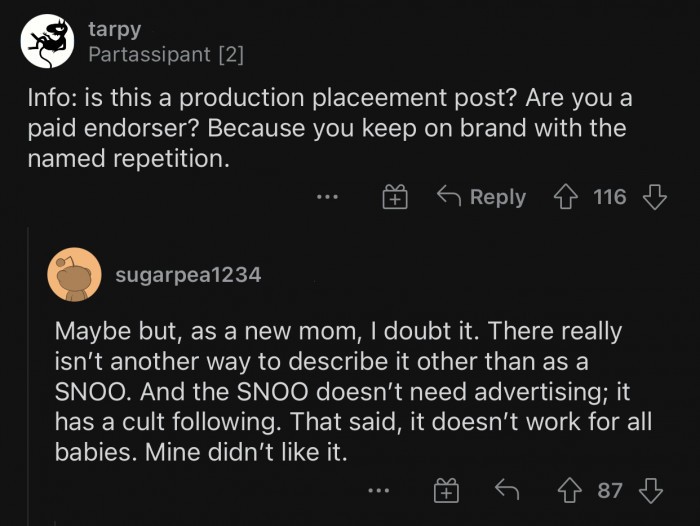The height and width of the screenshot is (526, 700).
Task: Click sugarpea1234's comment text about SNOO
Action: (x=353, y=391)
